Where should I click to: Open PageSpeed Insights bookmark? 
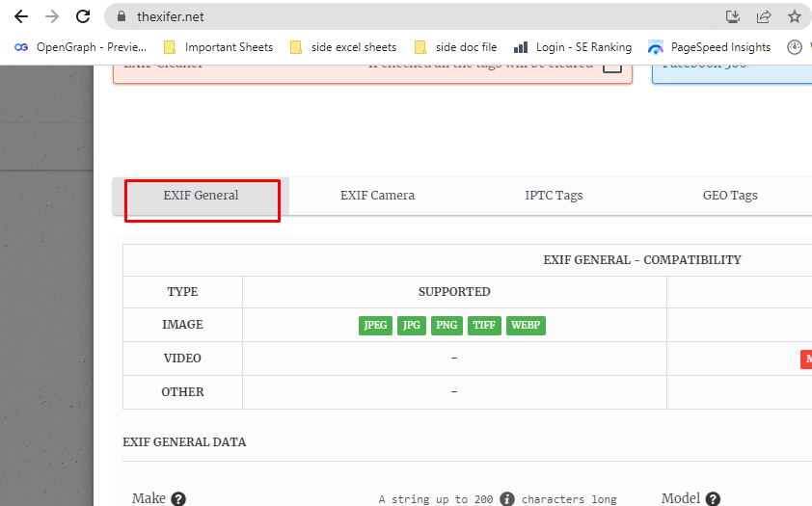tap(709, 47)
